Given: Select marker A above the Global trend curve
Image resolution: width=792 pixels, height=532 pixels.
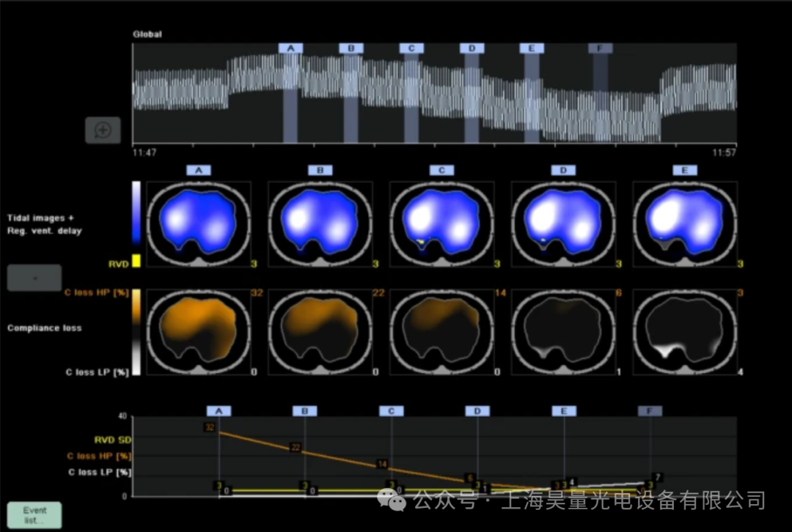Looking at the screenshot, I should (291, 48).
